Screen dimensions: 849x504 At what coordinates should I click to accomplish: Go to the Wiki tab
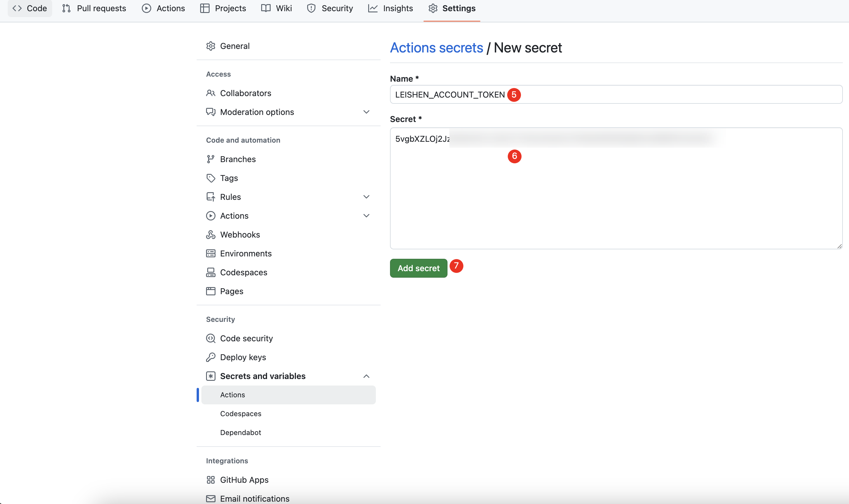click(x=277, y=8)
